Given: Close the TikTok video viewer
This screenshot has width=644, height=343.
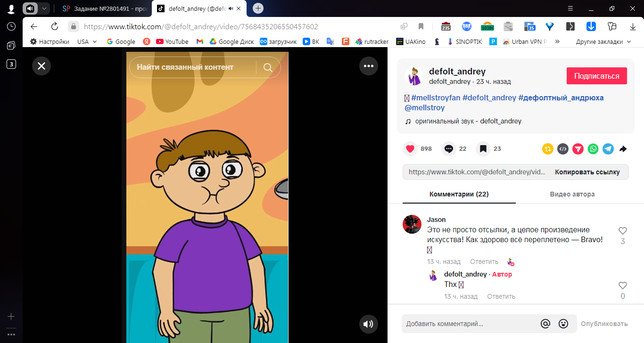Looking at the screenshot, I should (x=41, y=66).
